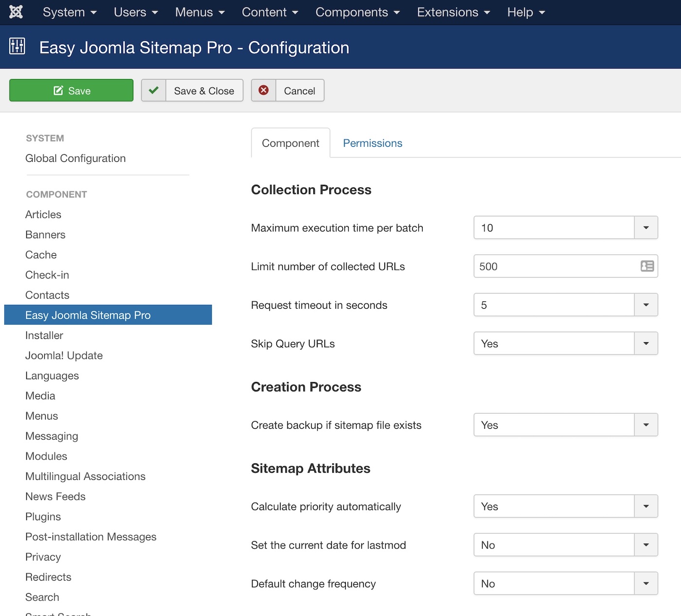This screenshot has height=616, width=681.
Task: Open Contacts configuration in sidebar
Action: 47,295
